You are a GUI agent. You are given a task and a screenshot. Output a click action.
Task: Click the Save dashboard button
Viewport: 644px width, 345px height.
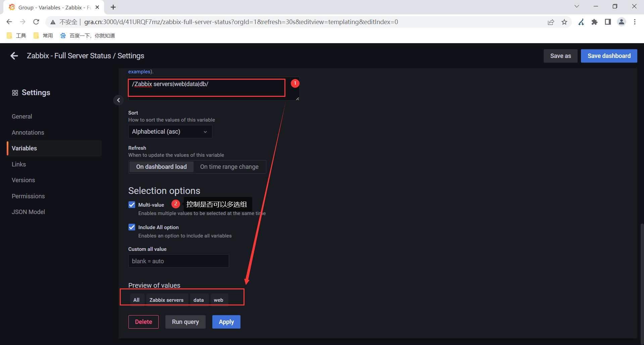609,56
